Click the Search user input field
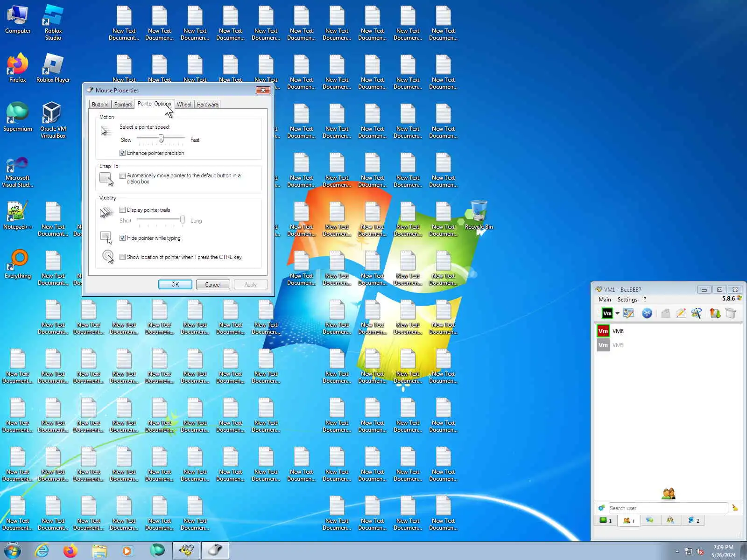Image resolution: width=747 pixels, height=560 pixels. pos(668,508)
